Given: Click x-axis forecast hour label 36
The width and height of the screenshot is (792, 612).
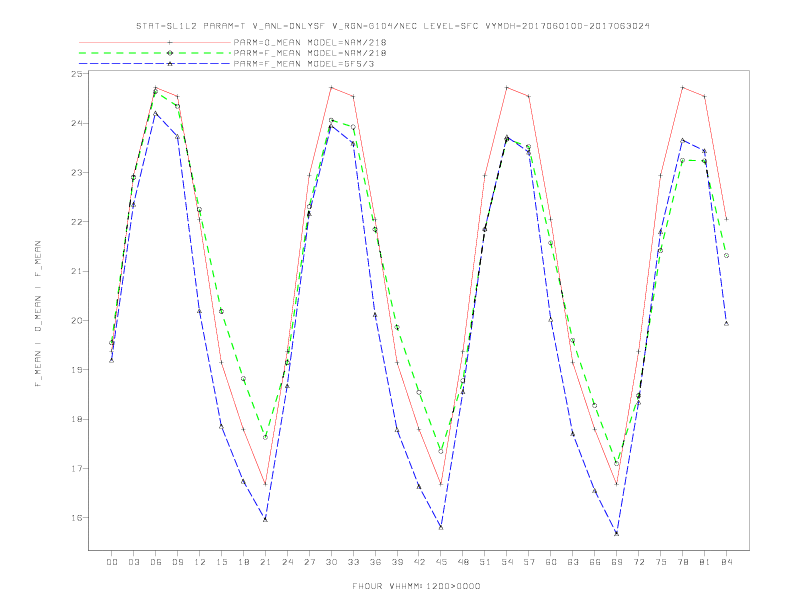Looking at the screenshot, I should click(375, 562).
